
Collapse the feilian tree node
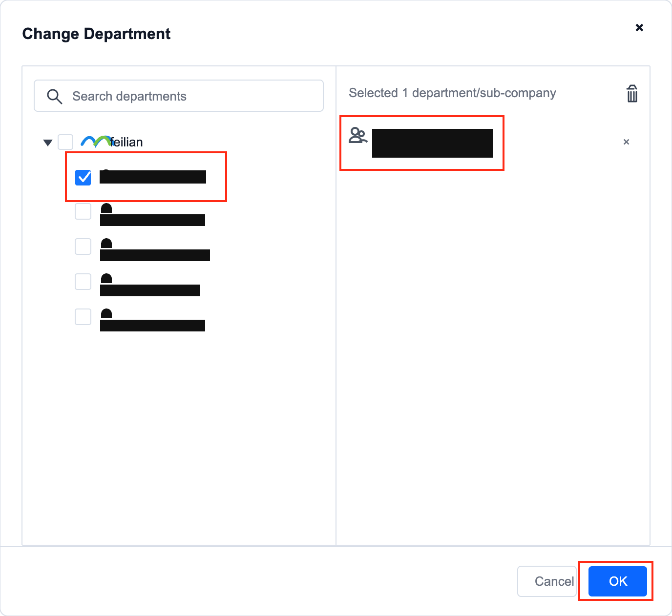tap(47, 143)
